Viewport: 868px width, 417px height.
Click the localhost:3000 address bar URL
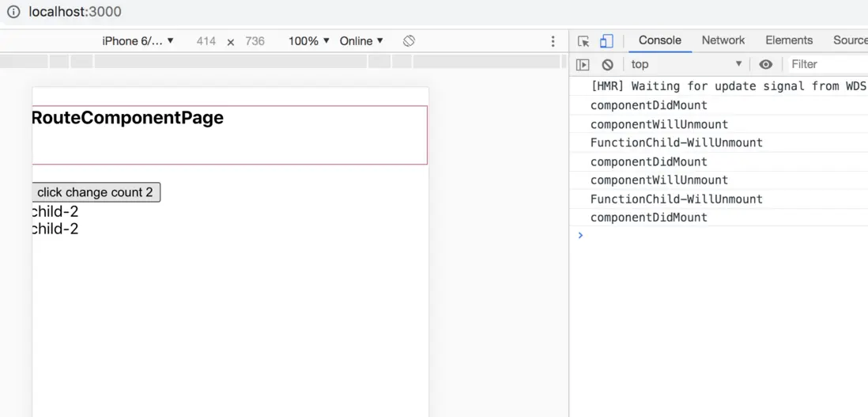coord(75,12)
